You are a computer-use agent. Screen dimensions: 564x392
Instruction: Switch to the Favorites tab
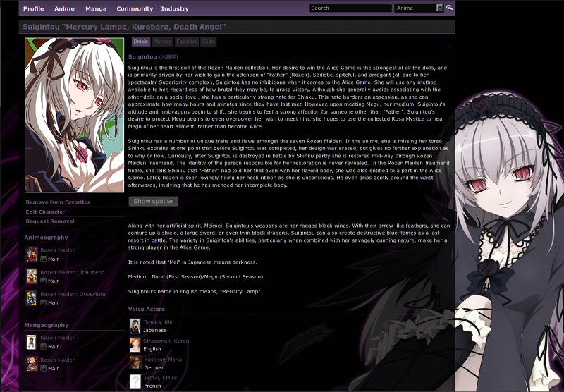[x=187, y=42]
